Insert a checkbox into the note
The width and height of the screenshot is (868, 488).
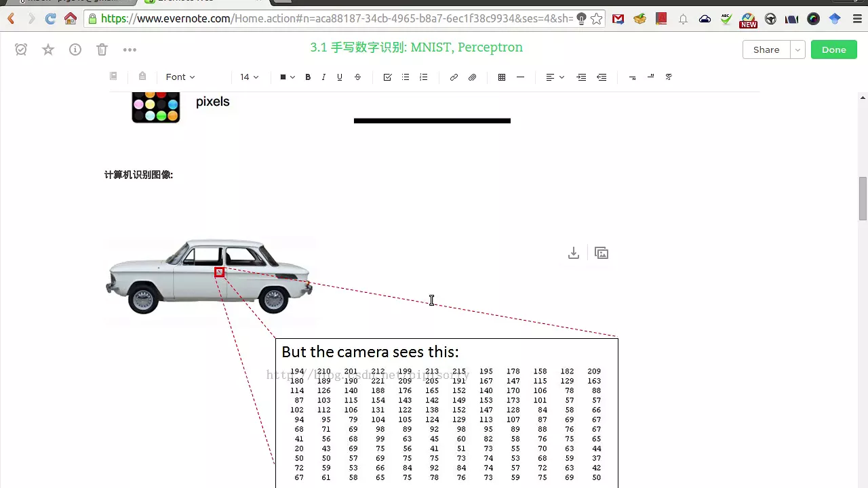[387, 77]
